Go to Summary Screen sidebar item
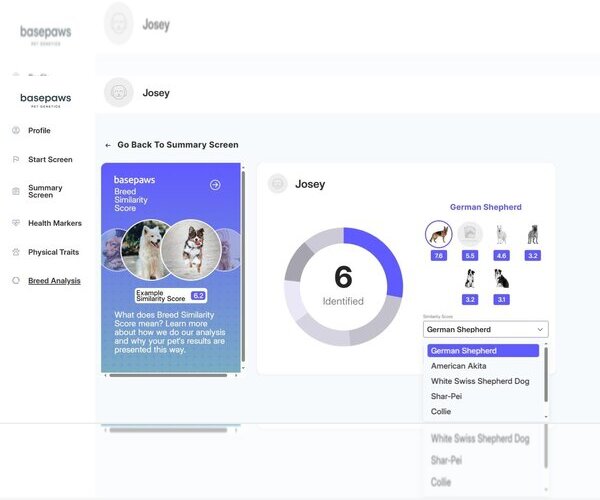 coord(45,191)
